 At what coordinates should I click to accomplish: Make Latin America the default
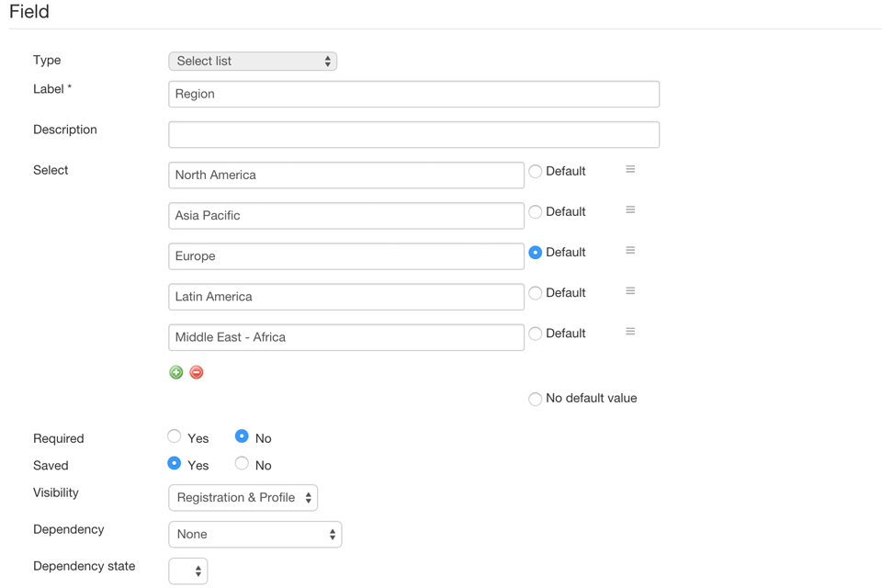(x=536, y=293)
